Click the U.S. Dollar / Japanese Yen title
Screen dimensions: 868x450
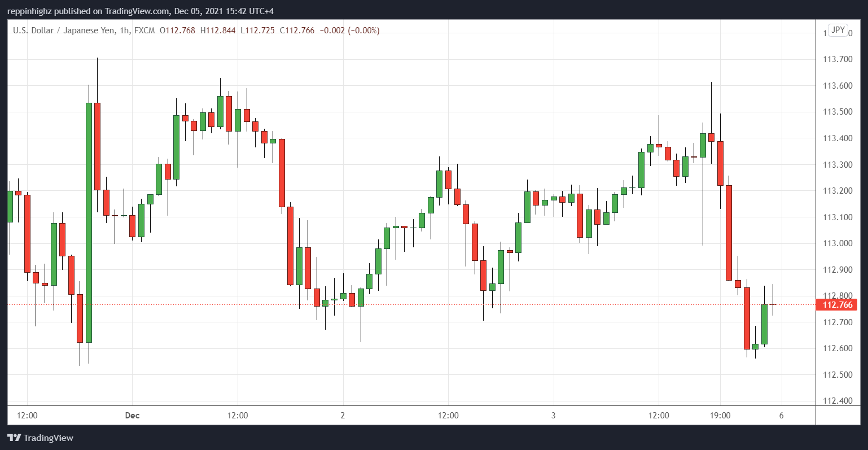64,30
